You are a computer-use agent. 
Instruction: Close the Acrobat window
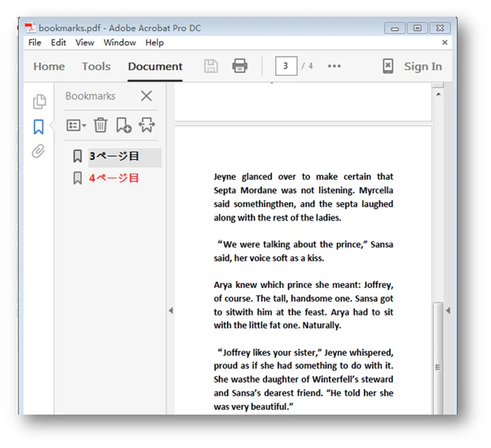440,28
